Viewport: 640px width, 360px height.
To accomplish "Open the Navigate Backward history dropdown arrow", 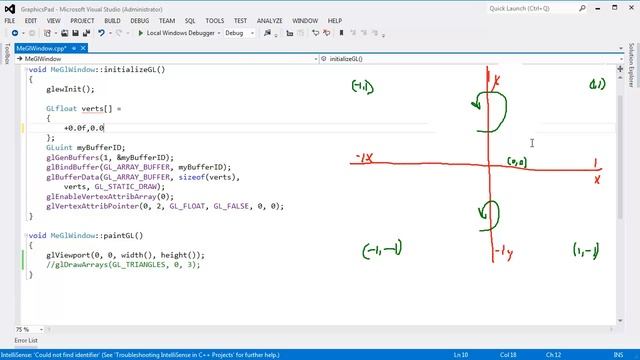I will click(x=23, y=33).
